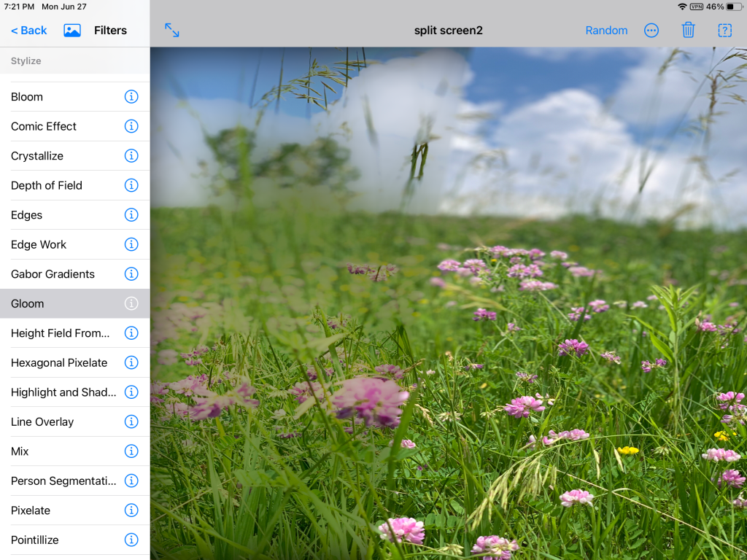Show info for Gabor Gradients filter
The image size is (747, 560).
tap(131, 274)
